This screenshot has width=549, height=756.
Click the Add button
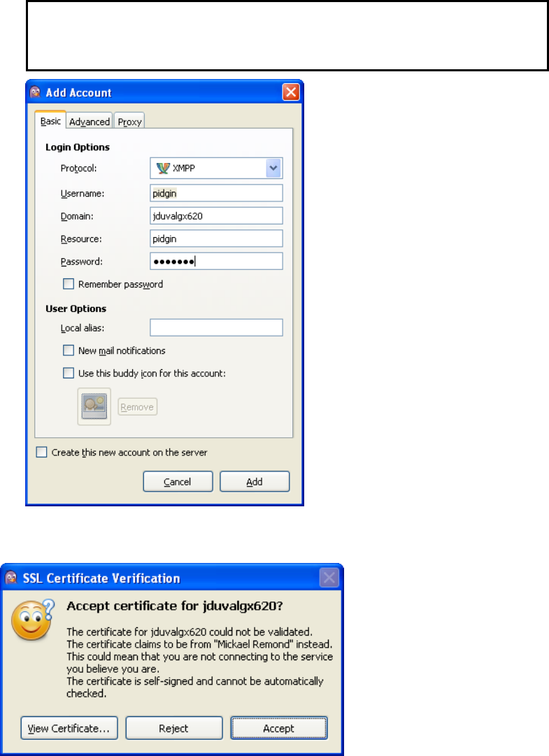255,482
